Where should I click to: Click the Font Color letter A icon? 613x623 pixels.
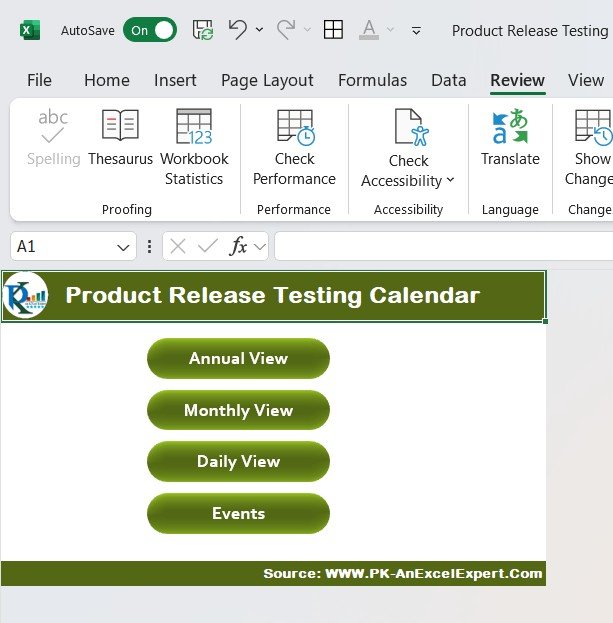369,30
